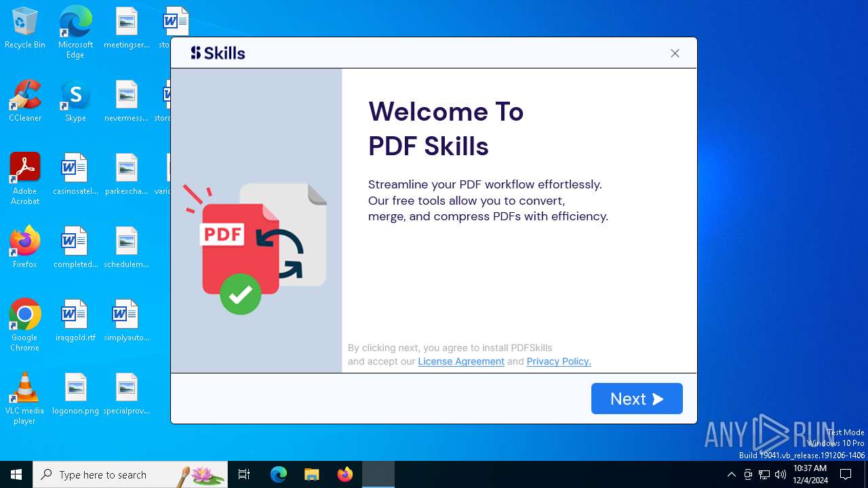868x488 pixels.
Task: Select the casinosatel... Word document
Action: [75, 174]
